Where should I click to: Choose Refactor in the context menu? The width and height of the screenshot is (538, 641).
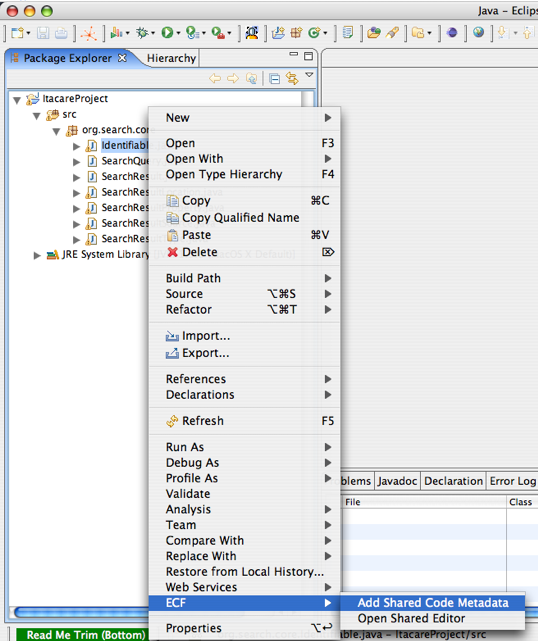244,309
